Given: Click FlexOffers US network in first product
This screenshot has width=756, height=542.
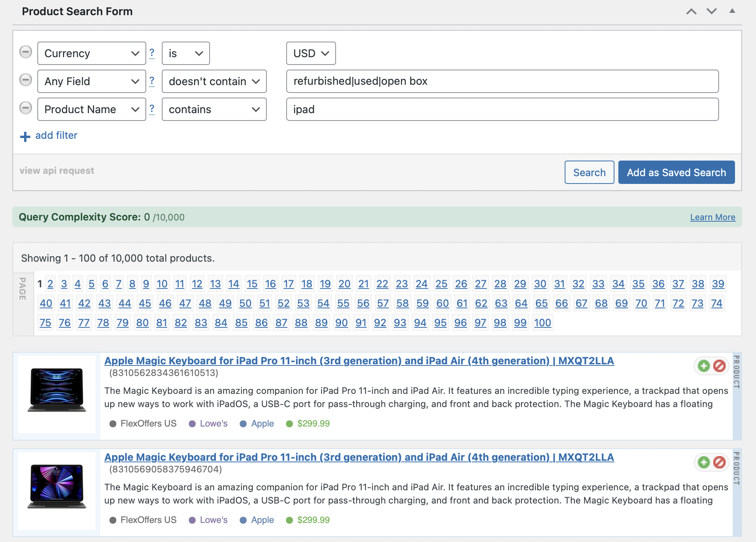Looking at the screenshot, I should tap(149, 423).
